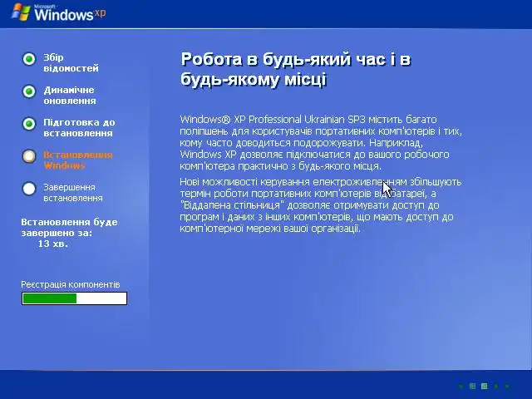Viewport: 532px width, 399px height.
Task: Click the white bullet beside Завершення встановлення
Action: coord(29,189)
